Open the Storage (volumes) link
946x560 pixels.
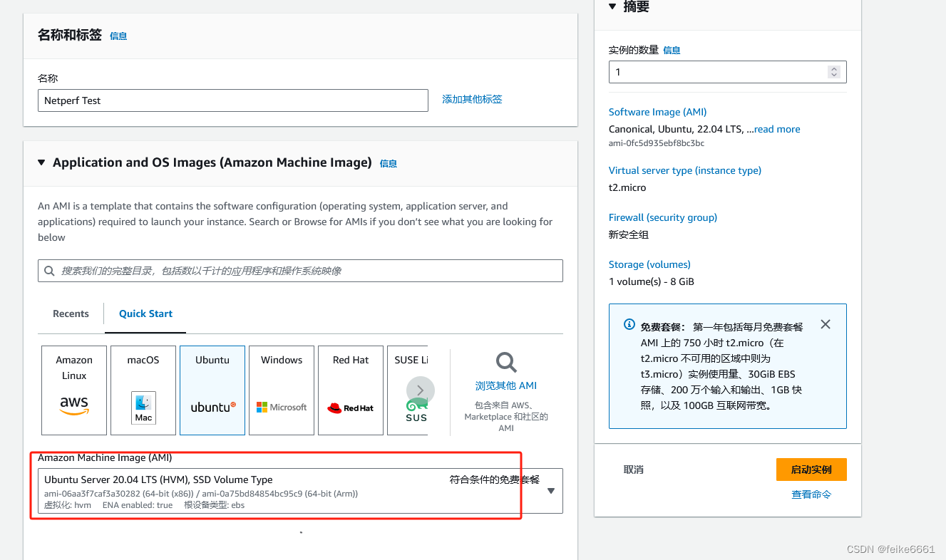pyautogui.click(x=649, y=264)
